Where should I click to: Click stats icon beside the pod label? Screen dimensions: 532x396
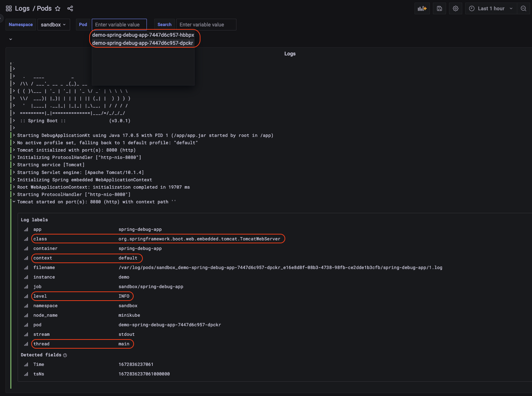click(x=26, y=325)
